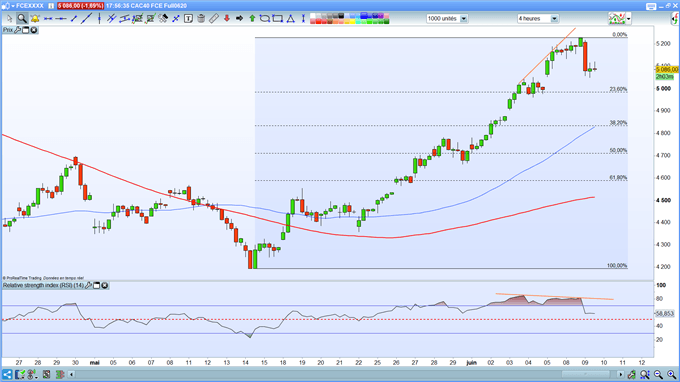Select the text annotation tool
The height and width of the screenshot is (382, 680).
[188, 19]
